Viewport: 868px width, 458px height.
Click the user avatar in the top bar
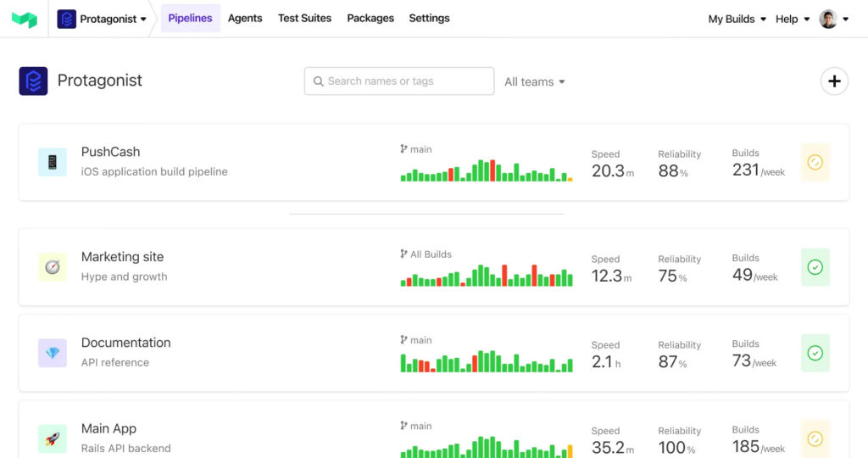click(828, 19)
